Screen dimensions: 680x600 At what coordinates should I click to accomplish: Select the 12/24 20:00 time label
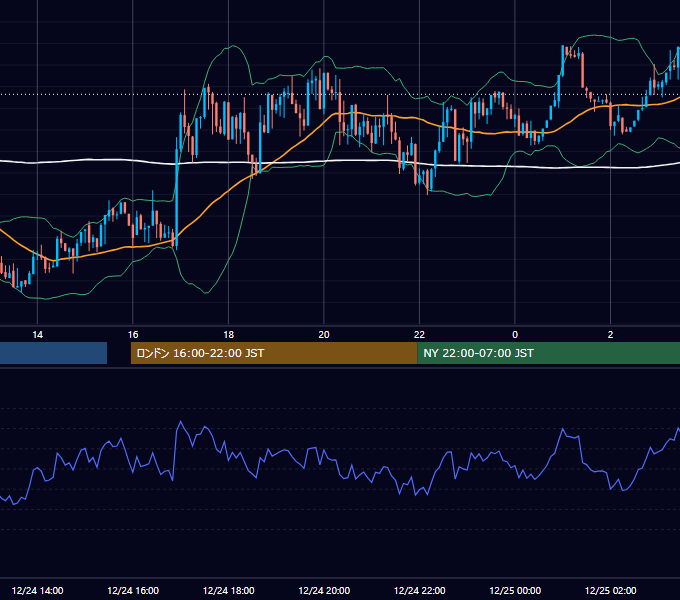click(x=324, y=590)
